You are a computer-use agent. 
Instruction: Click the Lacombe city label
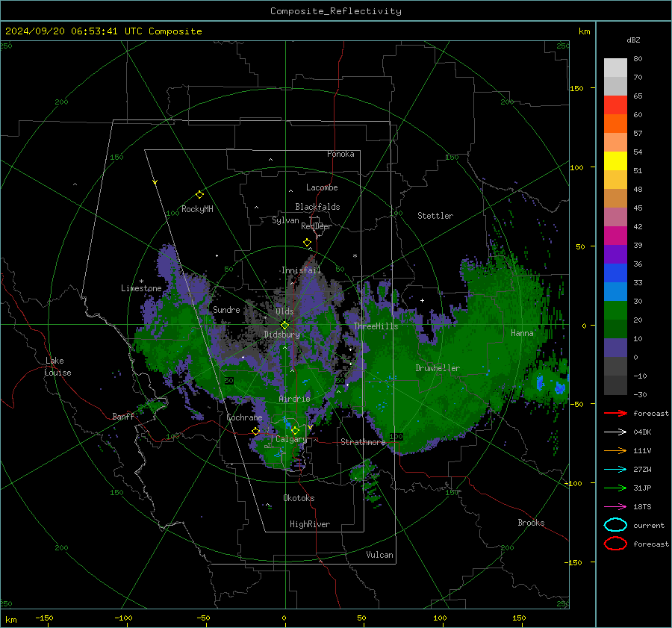322,187
